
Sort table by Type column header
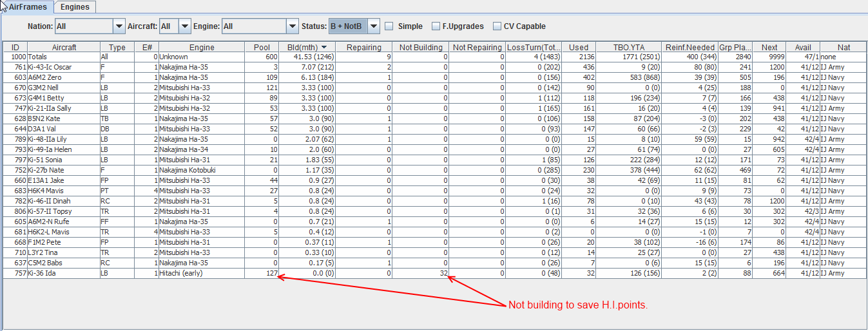[x=117, y=47]
